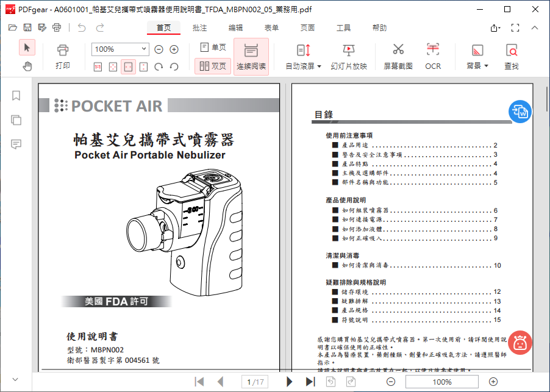Screen dimensions: 550x392
Task: Click the blue convert-to-Word floating icon
Action: (x=520, y=112)
